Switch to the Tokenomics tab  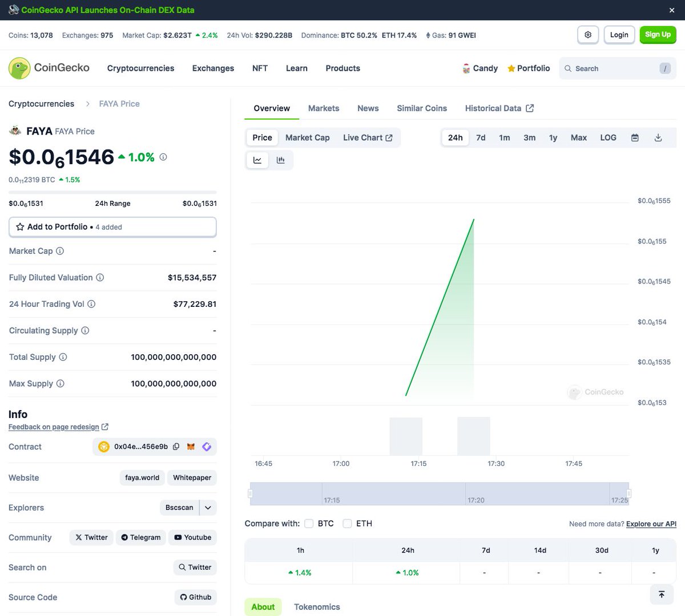tap(317, 607)
